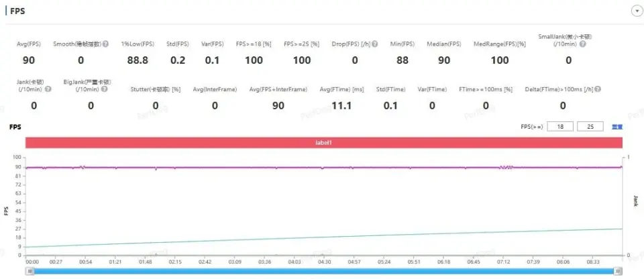Click the SmallJank (/10min) help icon
The image size is (644, 279).
[583, 44]
